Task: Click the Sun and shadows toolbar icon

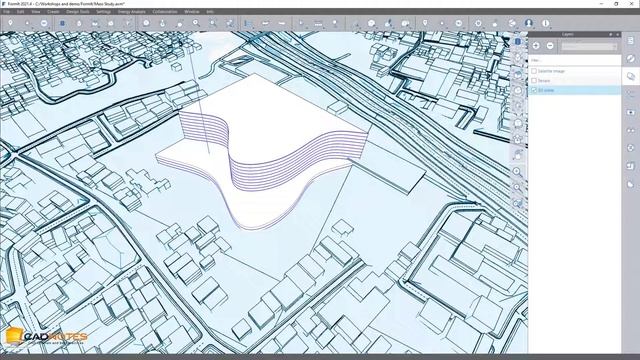Action: [478, 23]
